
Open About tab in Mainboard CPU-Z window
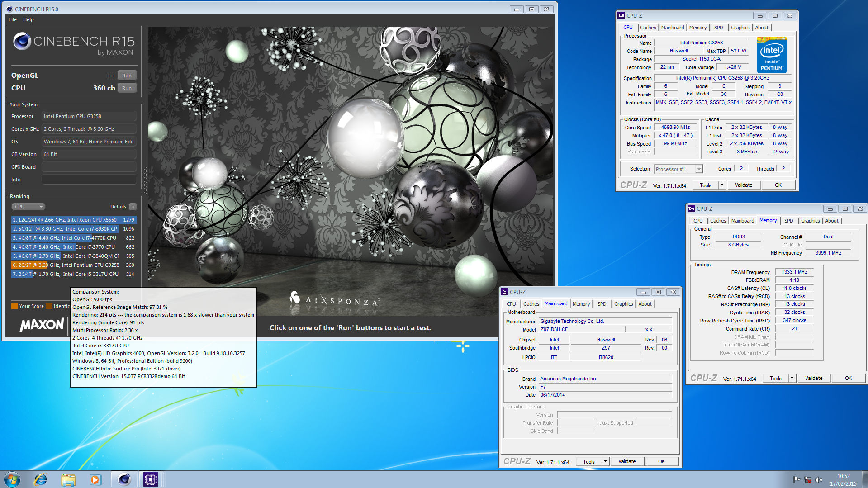click(x=645, y=304)
